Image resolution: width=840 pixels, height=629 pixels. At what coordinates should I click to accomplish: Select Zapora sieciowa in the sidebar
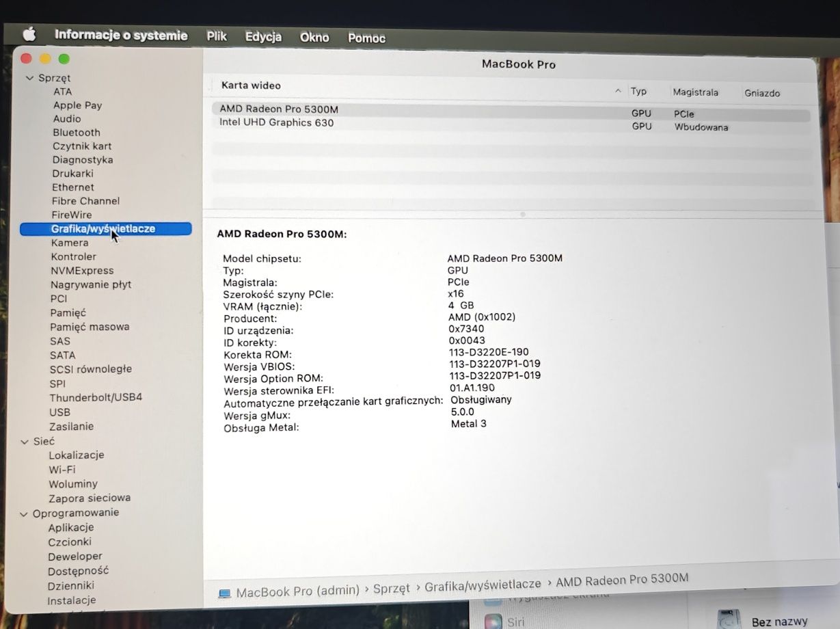[x=90, y=498]
